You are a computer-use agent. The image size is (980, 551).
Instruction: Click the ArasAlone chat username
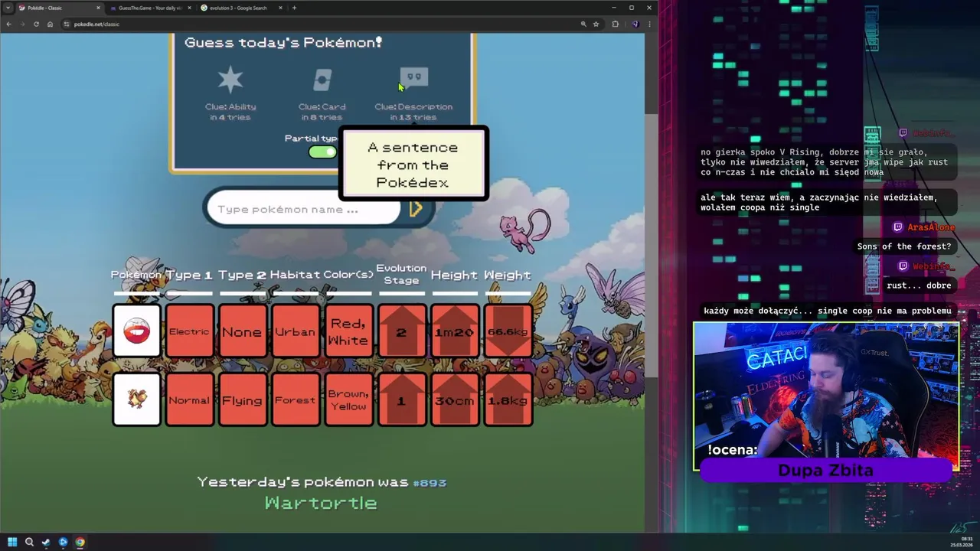click(931, 227)
